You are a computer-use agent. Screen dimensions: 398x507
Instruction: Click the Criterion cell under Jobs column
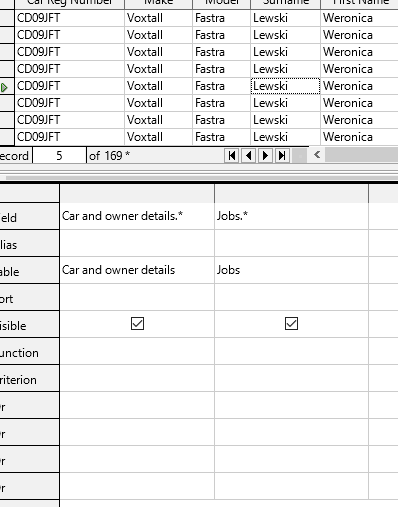291,378
